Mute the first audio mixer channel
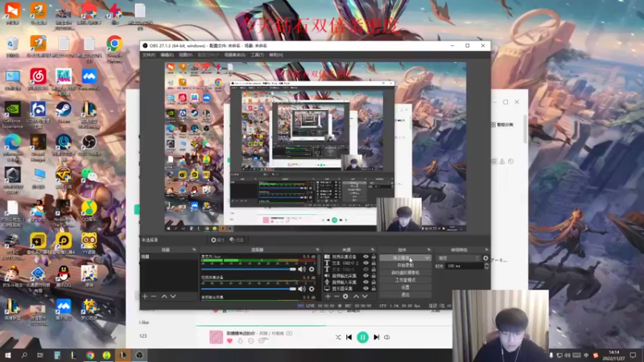The height and width of the screenshot is (362, 644). [302, 269]
